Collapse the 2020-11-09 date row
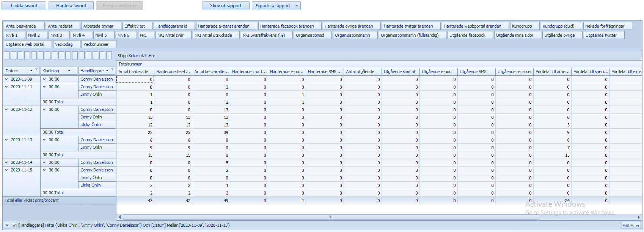 [6, 79]
